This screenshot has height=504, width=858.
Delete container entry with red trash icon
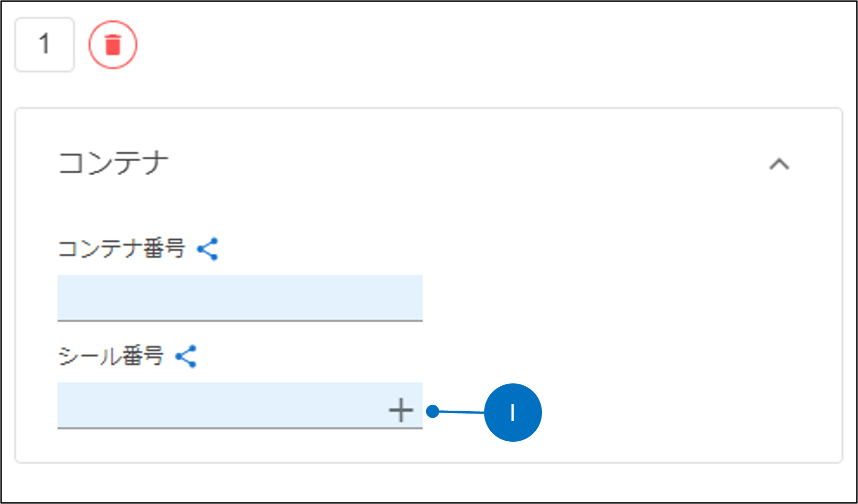coord(113,45)
